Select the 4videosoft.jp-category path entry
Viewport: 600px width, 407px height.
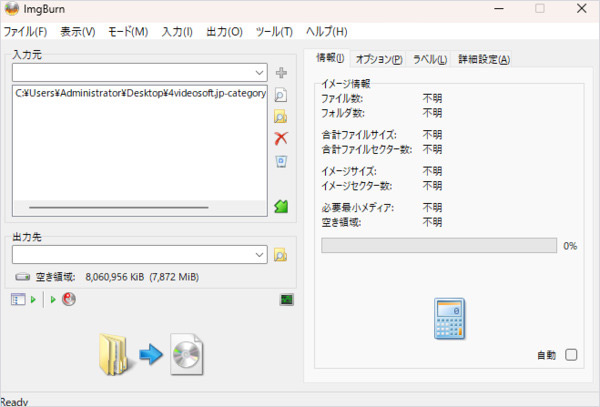pos(140,93)
